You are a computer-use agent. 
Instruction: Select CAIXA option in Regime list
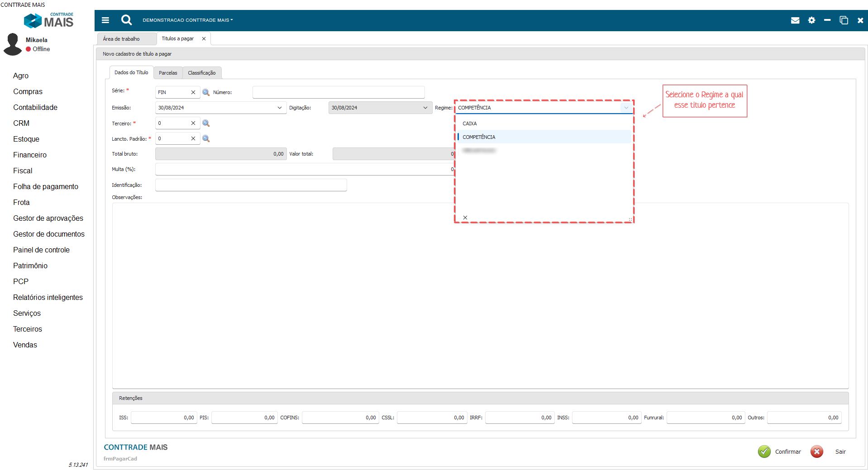[470, 123]
